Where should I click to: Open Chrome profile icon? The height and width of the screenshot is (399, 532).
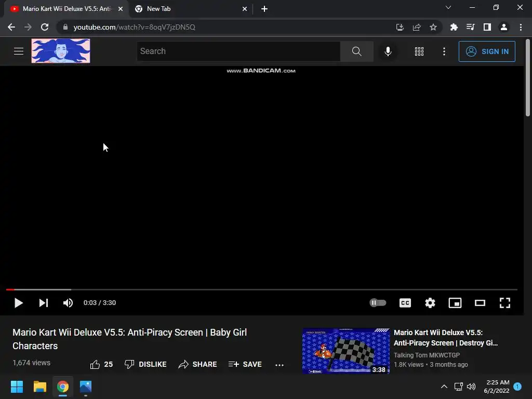504,27
